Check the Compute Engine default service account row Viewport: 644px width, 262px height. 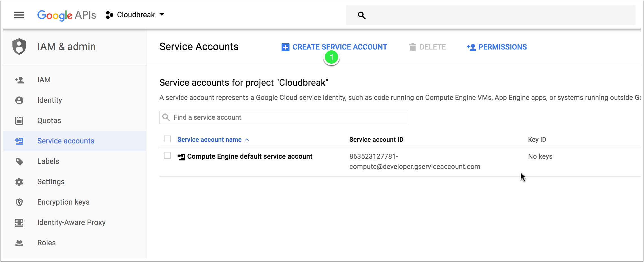[167, 155]
